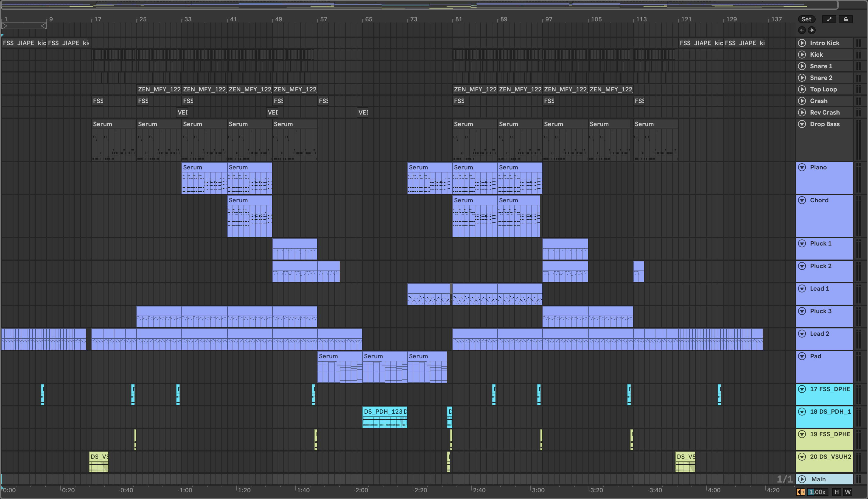This screenshot has width=868, height=499.
Task: Collapse the Drop Bass track
Action: click(x=802, y=124)
